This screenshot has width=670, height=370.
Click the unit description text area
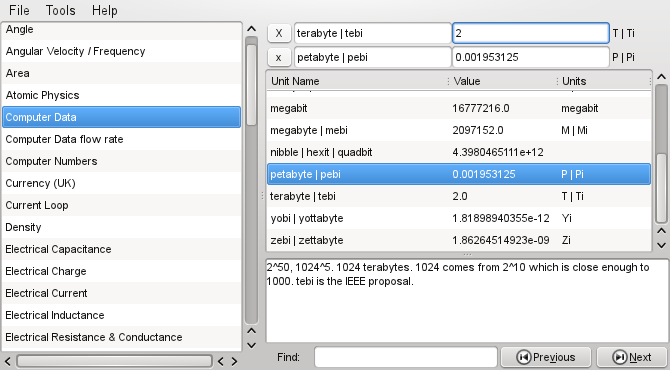(467, 300)
